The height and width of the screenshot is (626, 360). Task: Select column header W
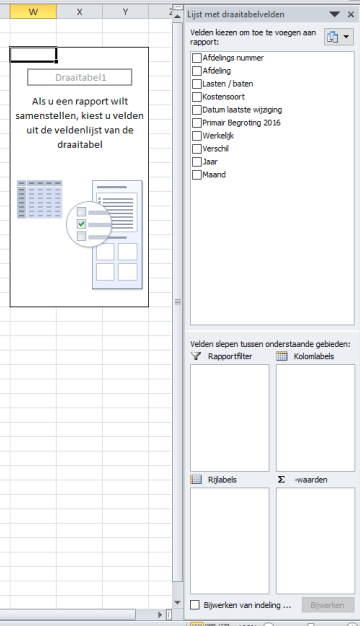coord(33,12)
